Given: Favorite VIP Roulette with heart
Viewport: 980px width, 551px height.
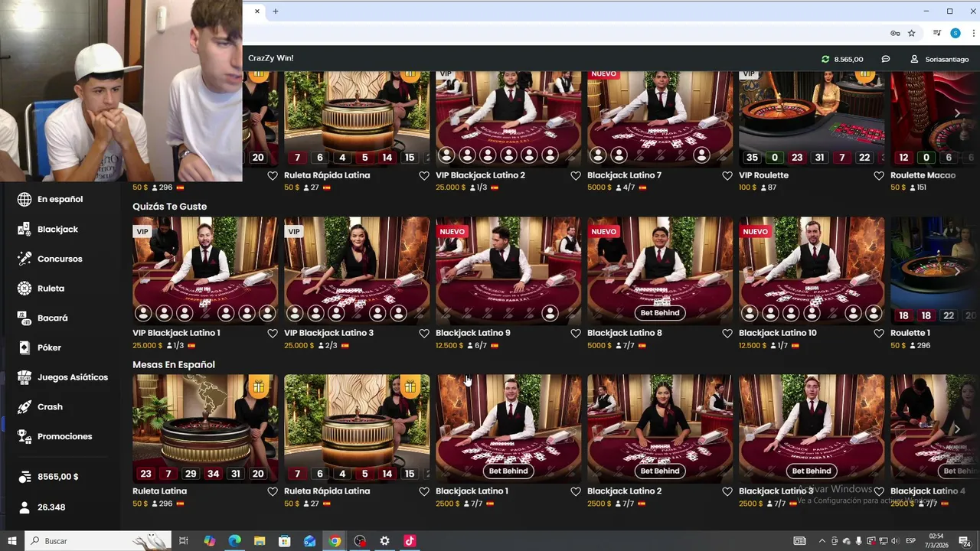Looking at the screenshot, I should (x=879, y=176).
